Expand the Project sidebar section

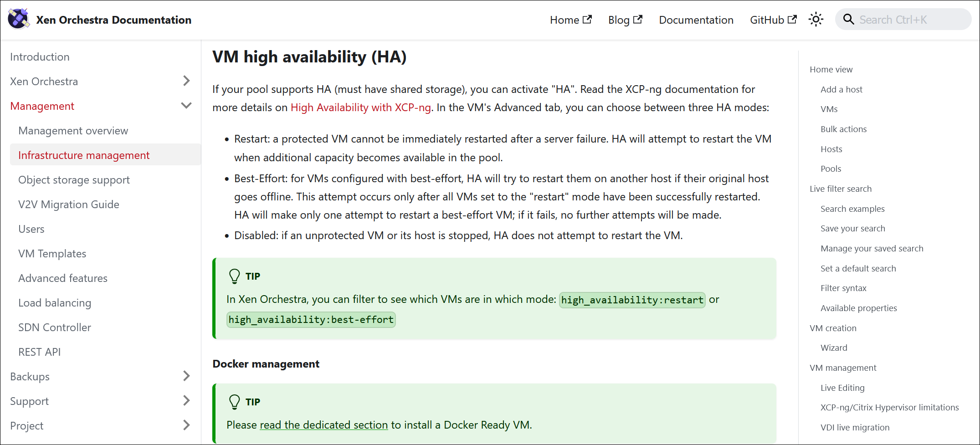click(x=186, y=425)
